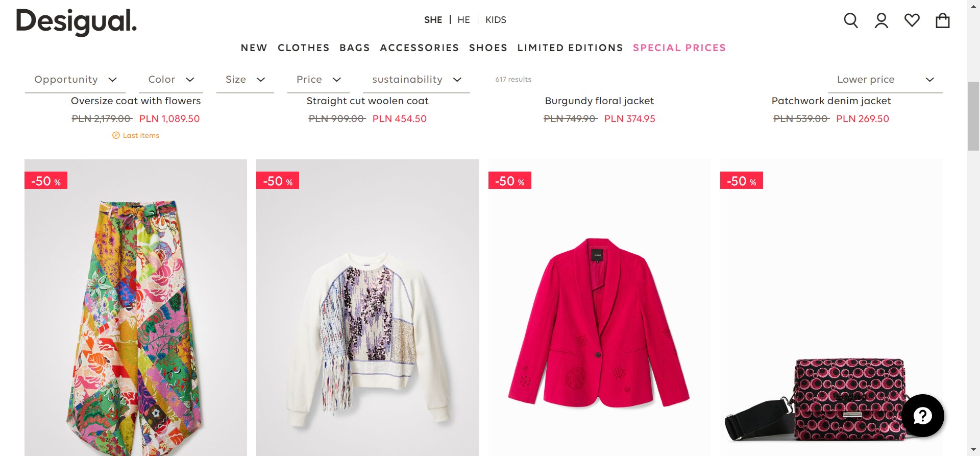980x456 pixels.
Task: Go to Desigual logo homepage
Action: [x=77, y=21]
